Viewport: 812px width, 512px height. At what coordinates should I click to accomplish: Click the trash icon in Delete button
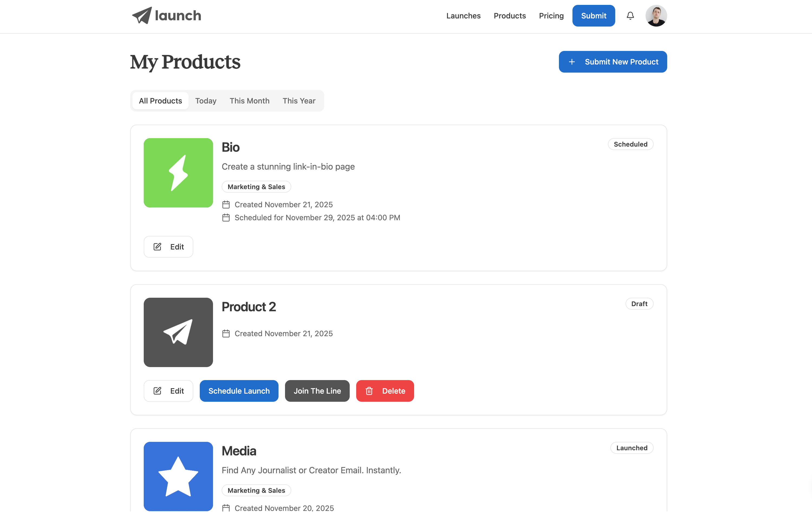[x=369, y=391]
